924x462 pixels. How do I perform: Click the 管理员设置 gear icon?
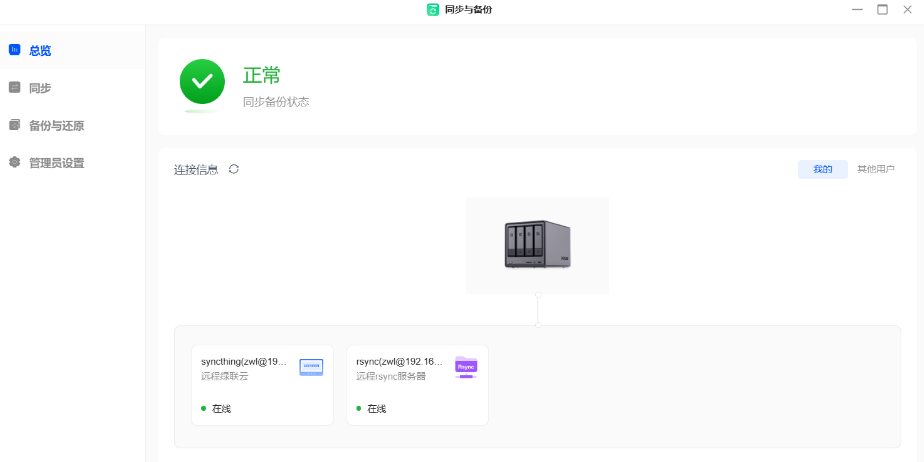pyautogui.click(x=14, y=162)
